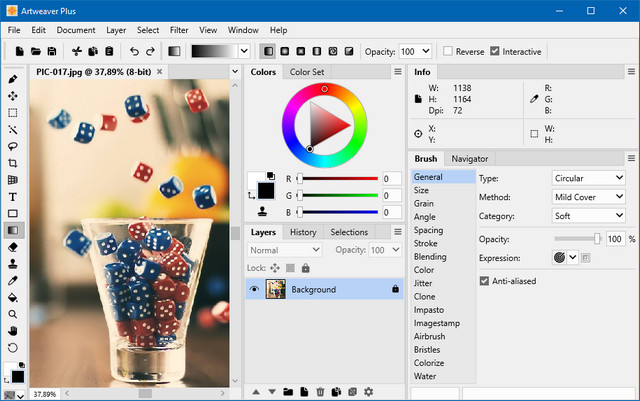Choose the Eraser tool
The image size is (640, 401).
pos(13,247)
